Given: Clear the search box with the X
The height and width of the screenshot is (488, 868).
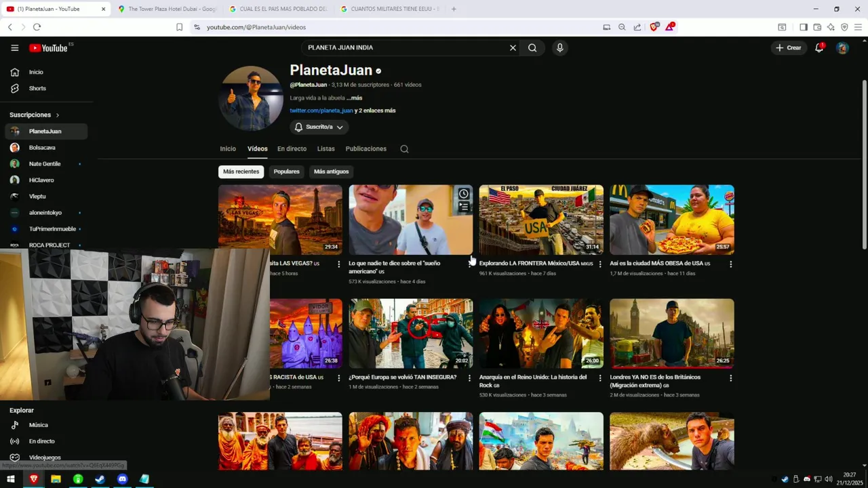Looking at the screenshot, I should (x=513, y=47).
